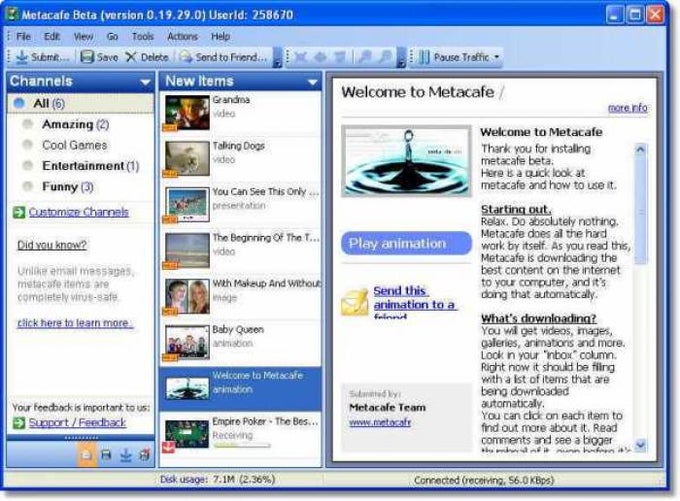
Task: Open the Edit menu
Action: click(52, 36)
